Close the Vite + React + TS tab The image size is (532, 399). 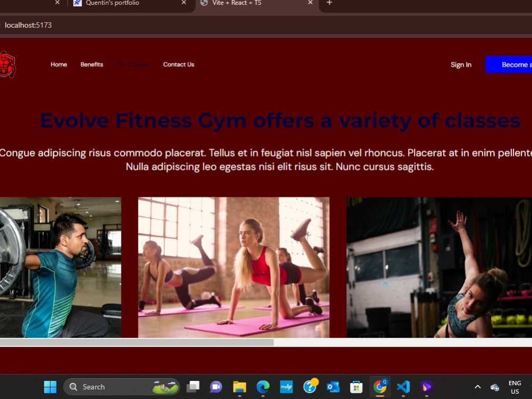310,3
